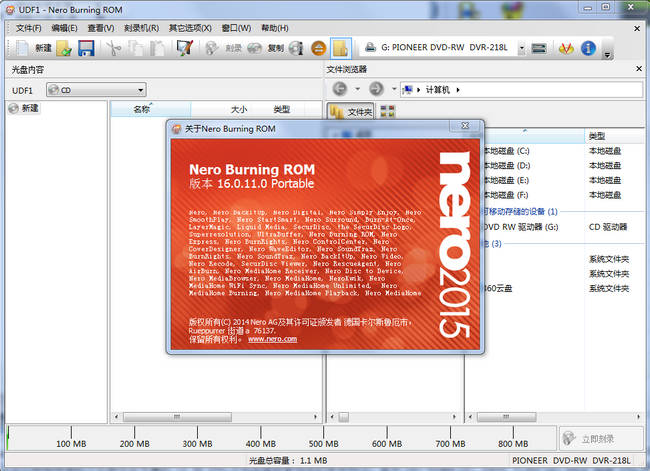This screenshot has height=471, width=650.
Task: Click the orange Eject disc icon
Action: click(318, 48)
